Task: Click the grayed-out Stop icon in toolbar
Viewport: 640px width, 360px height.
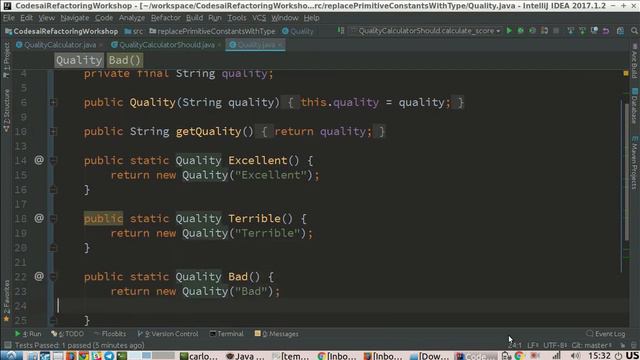Action: point(556,31)
